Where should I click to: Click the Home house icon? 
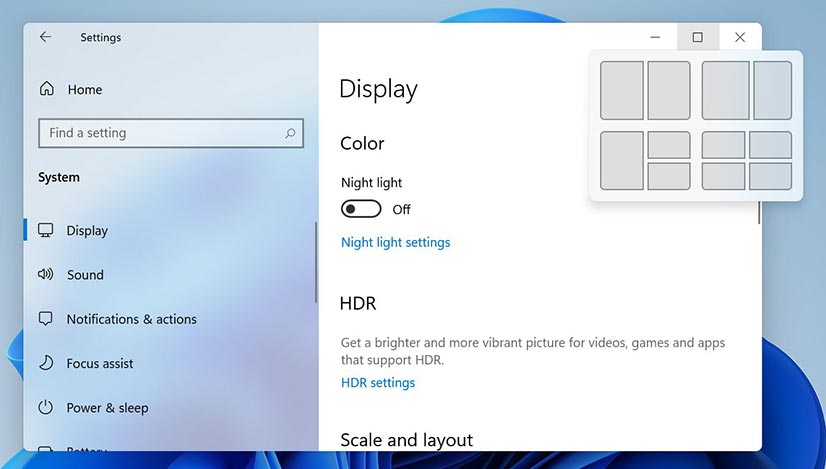(x=46, y=89)
